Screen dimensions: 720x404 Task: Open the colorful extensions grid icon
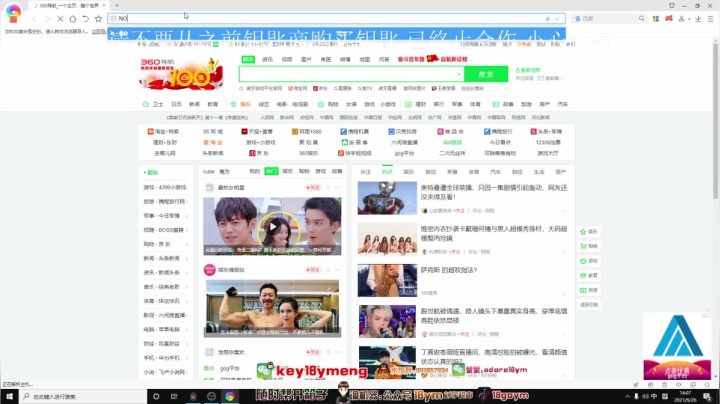click(x=656, y=19)
